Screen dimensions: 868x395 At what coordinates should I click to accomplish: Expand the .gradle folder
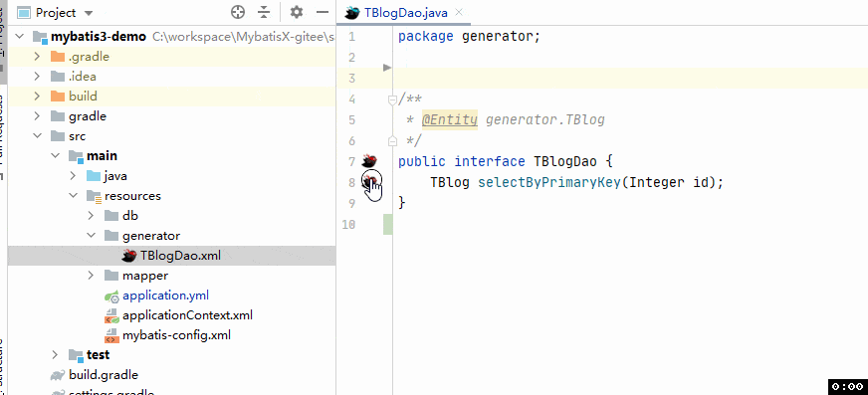click(37, 57)
